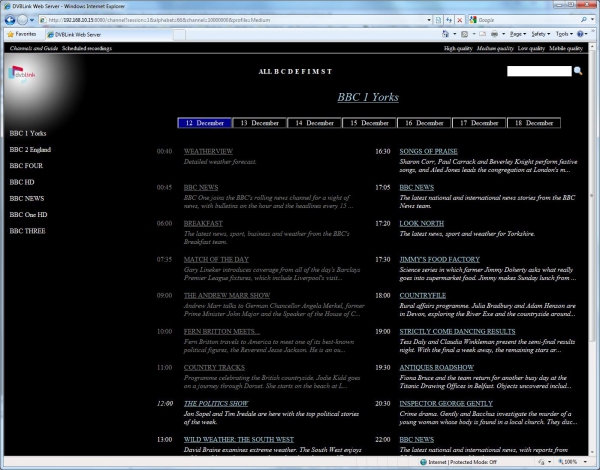Open the search provider dropdown arrow
Viewport: 600px width, 470px height.
(593, 20)
